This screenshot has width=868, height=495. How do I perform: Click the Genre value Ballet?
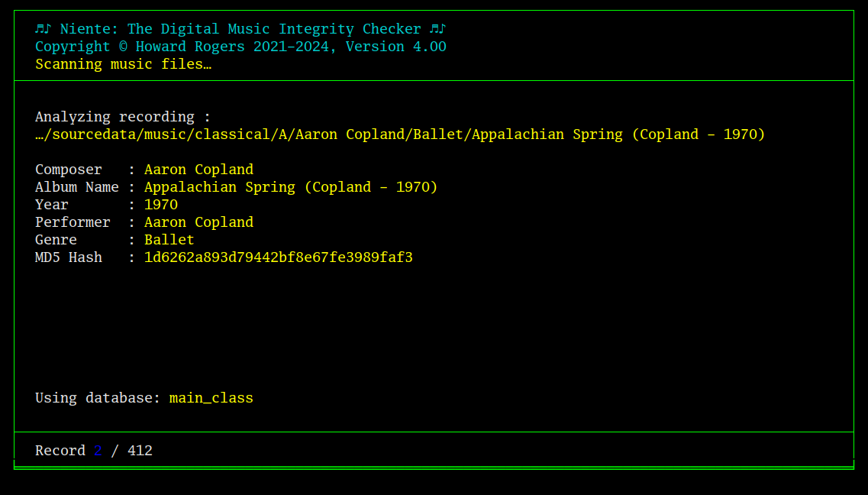coord(169,240)
